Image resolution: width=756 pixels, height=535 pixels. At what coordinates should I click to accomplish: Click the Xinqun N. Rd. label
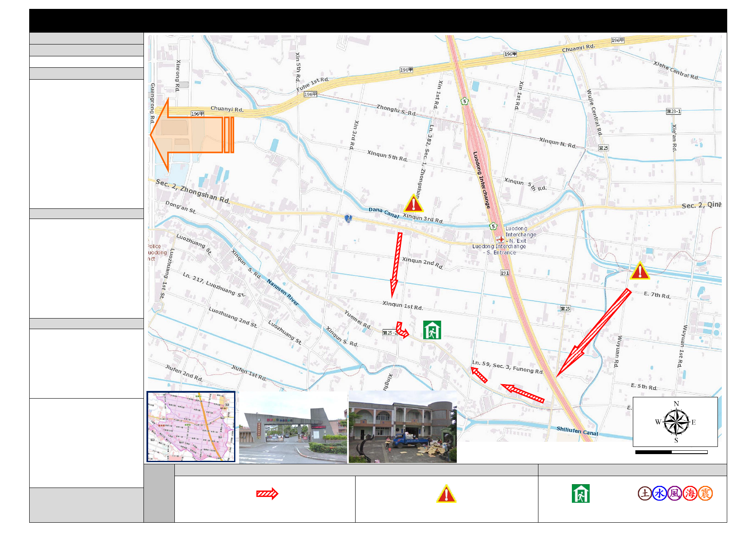click(x=558, y=143)
